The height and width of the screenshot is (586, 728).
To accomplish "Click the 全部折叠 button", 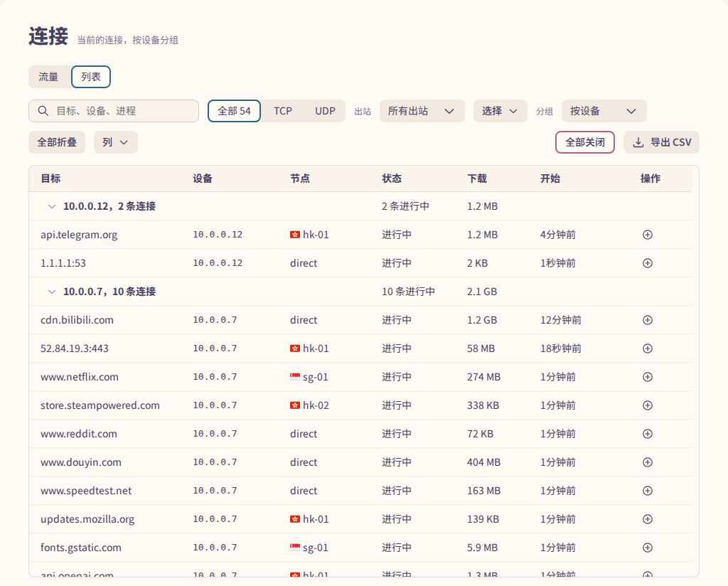I will pos(57,142).
